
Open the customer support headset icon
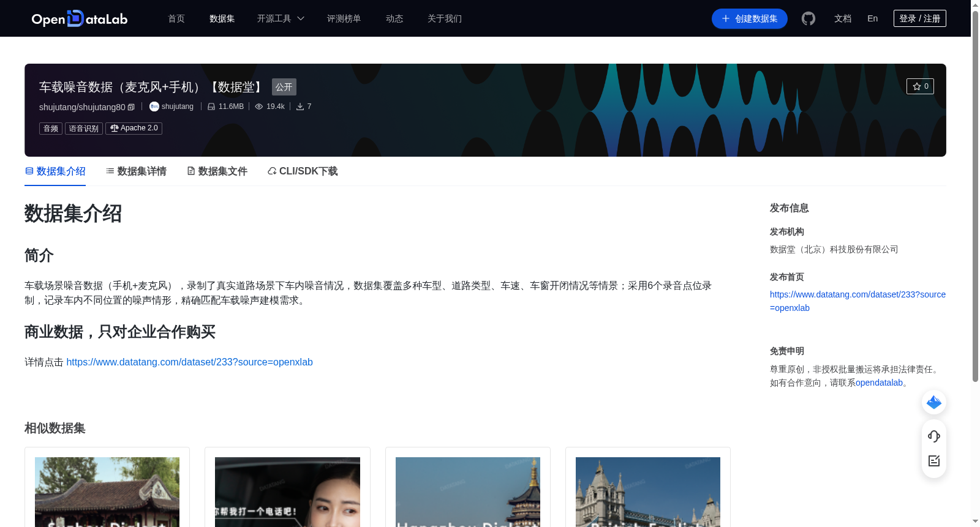click(934, 436)
